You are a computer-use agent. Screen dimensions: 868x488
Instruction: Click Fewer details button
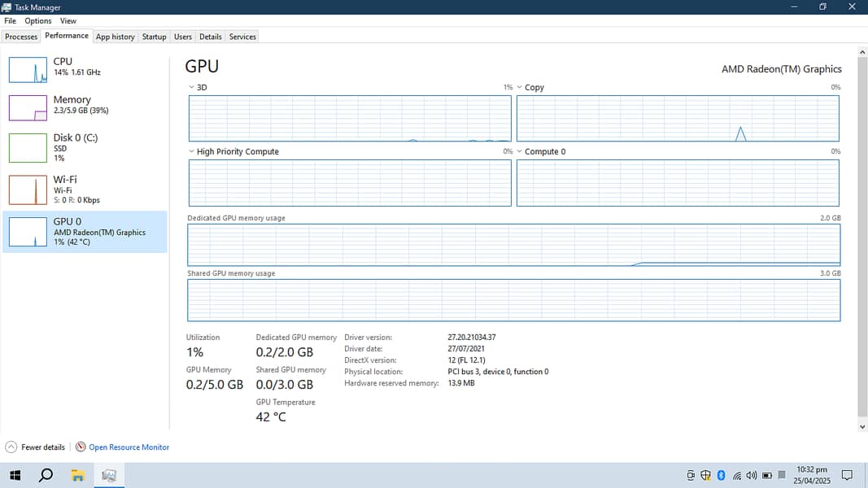[35, 447]
